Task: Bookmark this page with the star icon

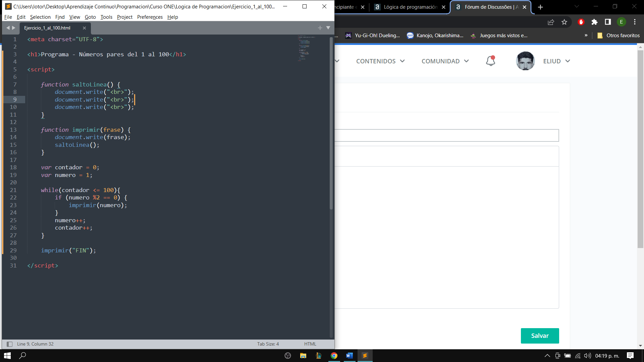Action: [x=564, y=22]
